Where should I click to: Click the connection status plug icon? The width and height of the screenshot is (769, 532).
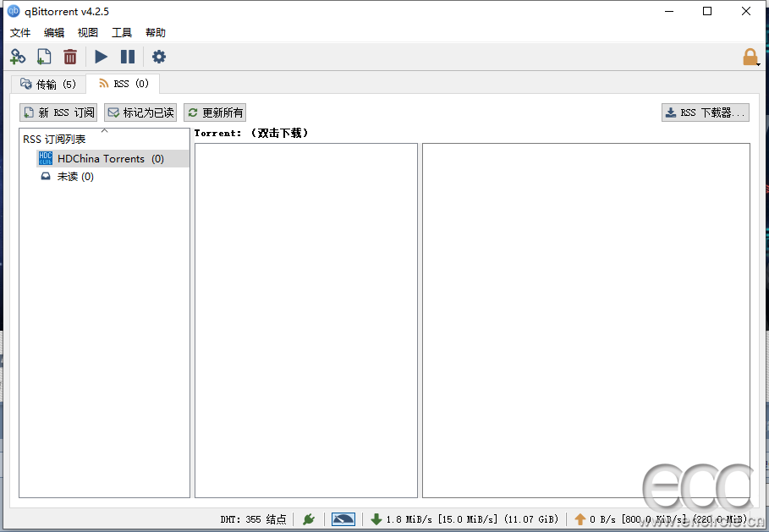tap(309, 519)
